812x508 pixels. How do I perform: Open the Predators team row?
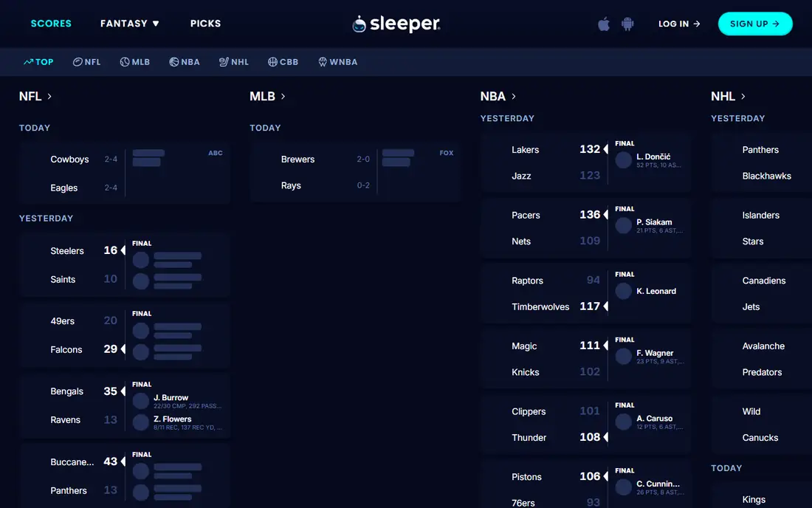pyautogui.click(x=763, y=372)
